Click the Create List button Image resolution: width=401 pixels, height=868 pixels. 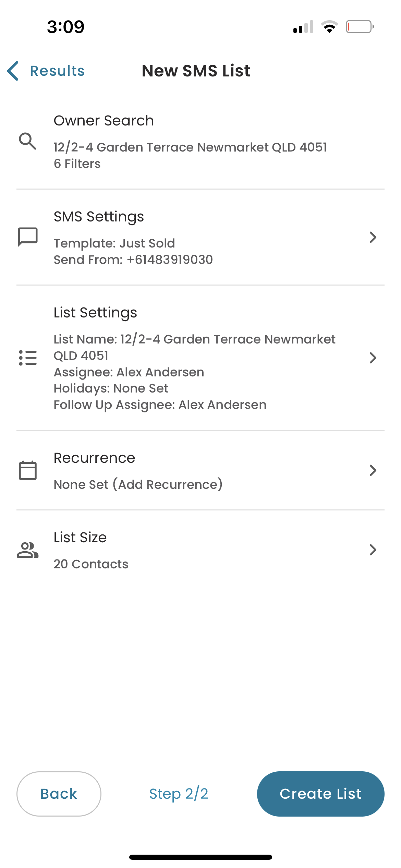pyautogui.click(x=320, y=794)
